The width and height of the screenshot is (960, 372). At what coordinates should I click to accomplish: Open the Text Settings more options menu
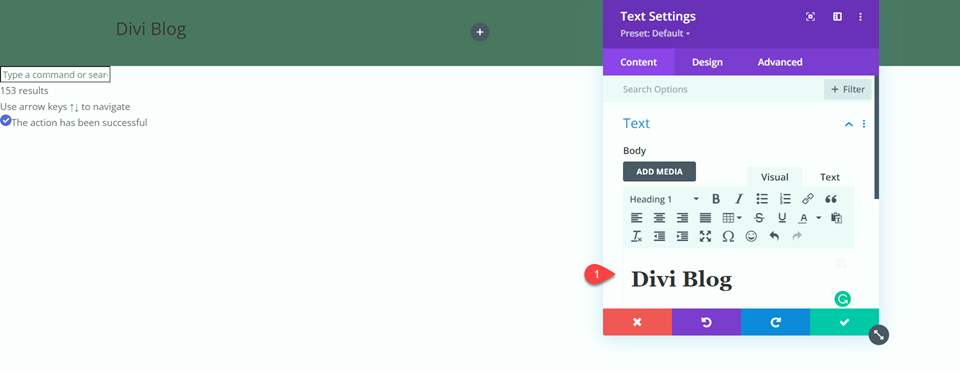coord(860,17)
